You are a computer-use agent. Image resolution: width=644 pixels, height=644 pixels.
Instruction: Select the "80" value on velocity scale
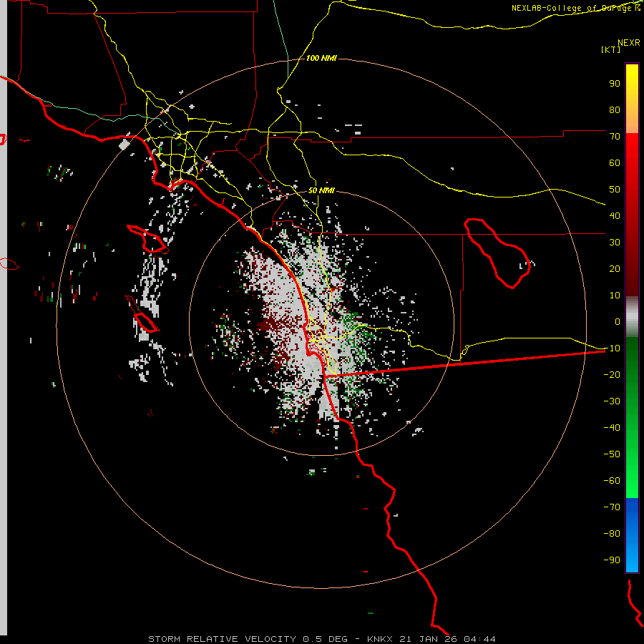pyautogui.click(x=615, y=109)
